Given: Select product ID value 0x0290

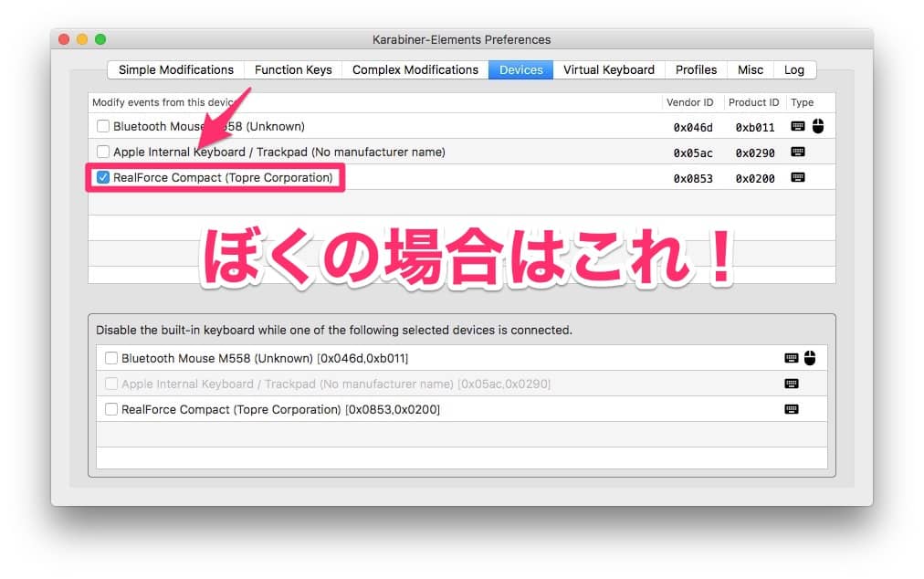Looking at the screenshot, I should click(755, 153).
